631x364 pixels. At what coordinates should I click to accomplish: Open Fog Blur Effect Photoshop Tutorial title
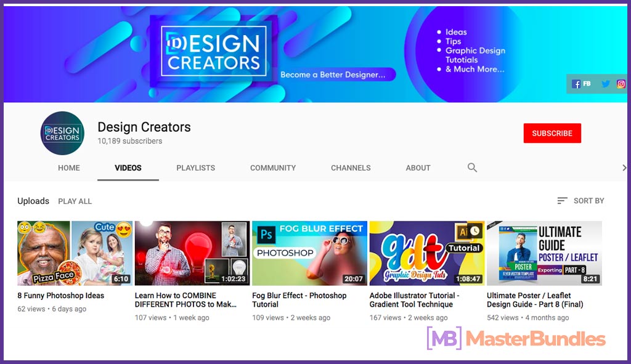299,300
